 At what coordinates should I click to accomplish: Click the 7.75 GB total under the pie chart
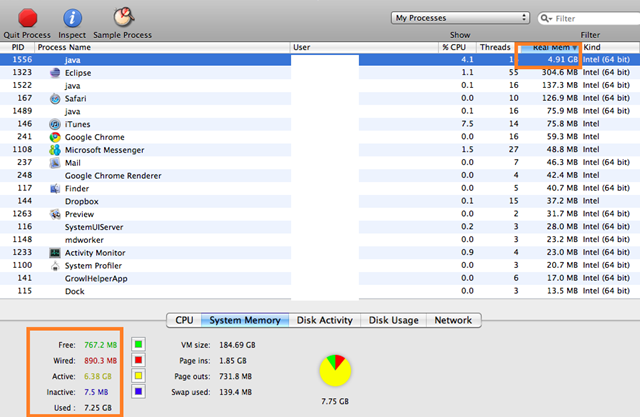coord(335,401)
